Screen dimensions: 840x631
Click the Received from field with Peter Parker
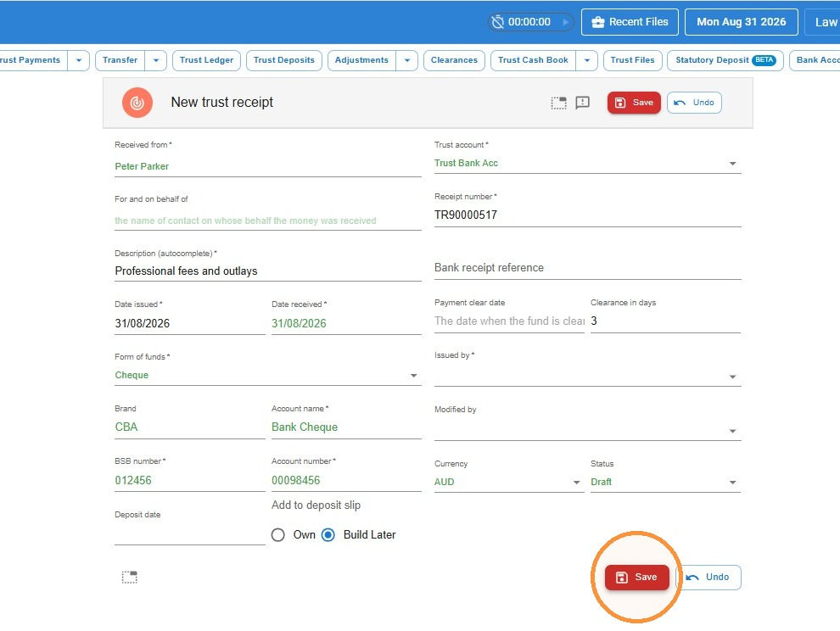268,166
